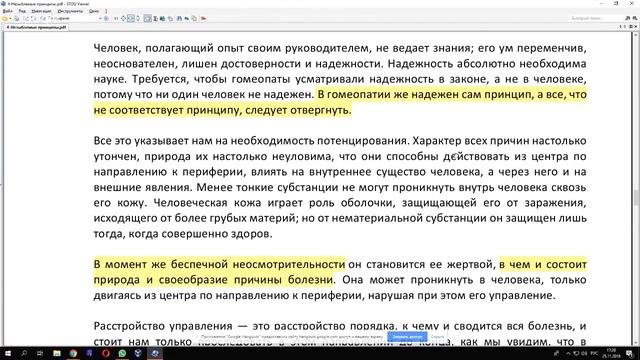
Task: Click the active STDU Viewer taskbar icon
Action: pos(155,353)
